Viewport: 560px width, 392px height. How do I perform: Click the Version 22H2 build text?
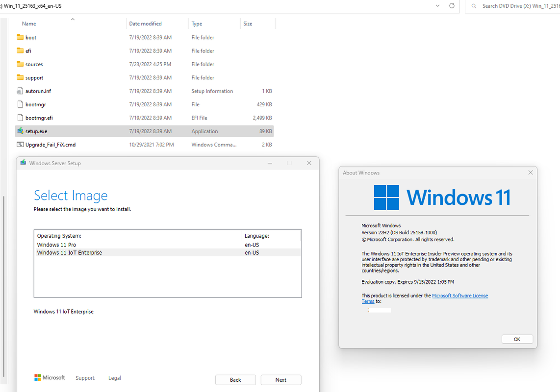[x=399, y=232]
